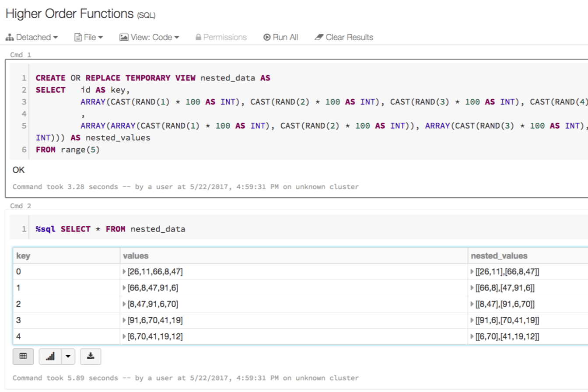588x392 pixels.
Task: Expand values array [6,70,41,19,12]
Action: click(x=125, y=337)
